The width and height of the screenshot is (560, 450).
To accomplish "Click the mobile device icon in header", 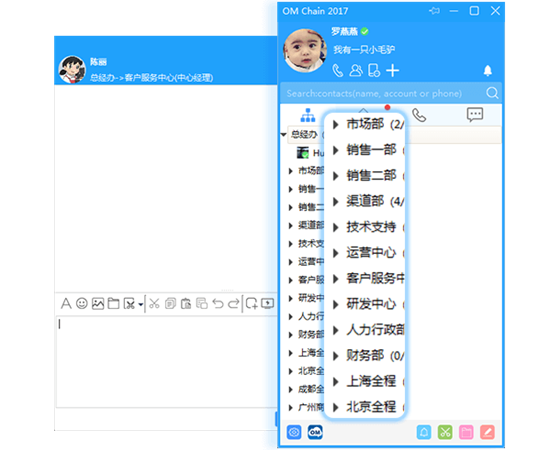I will coord(374,70).
